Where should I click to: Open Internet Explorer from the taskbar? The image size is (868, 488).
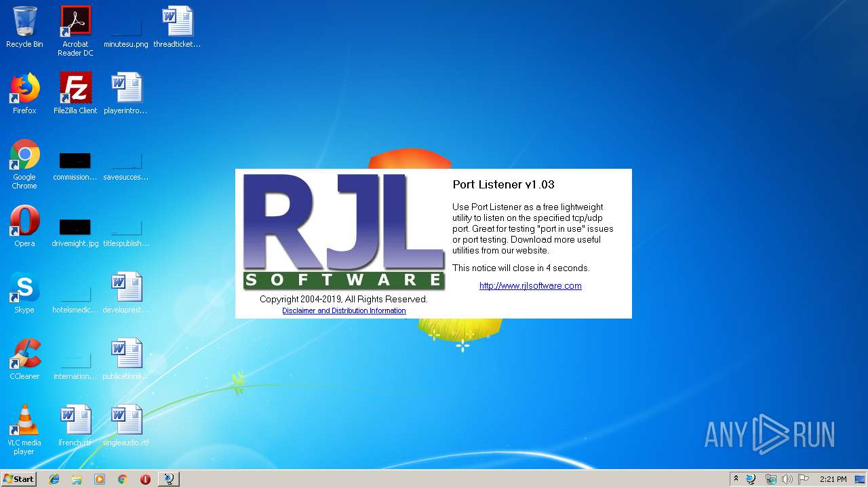click(54, 479)
